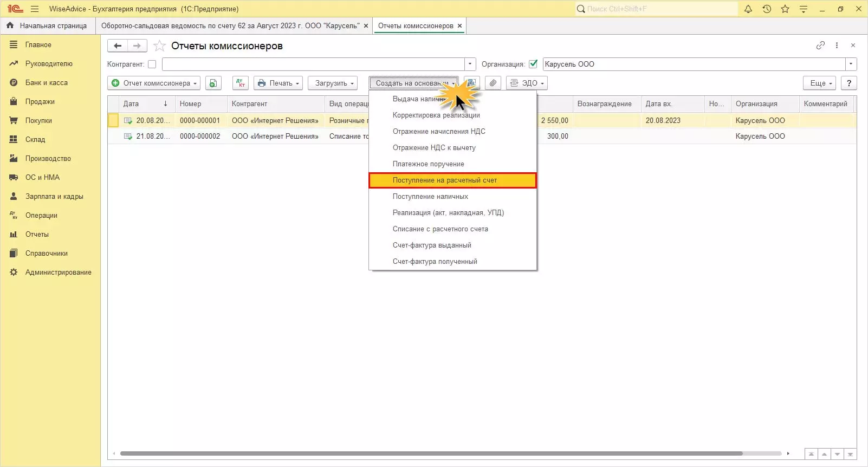
Task: Expand the ЭДО dropdown menu
Action: pyautogui.click(x=527, y=83)
